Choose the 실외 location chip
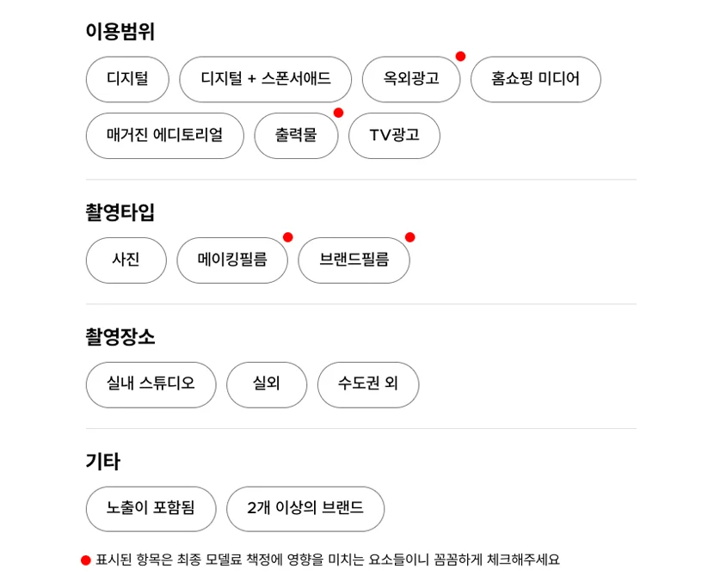Viewport: 714px width, 588px height. point(266,384)
